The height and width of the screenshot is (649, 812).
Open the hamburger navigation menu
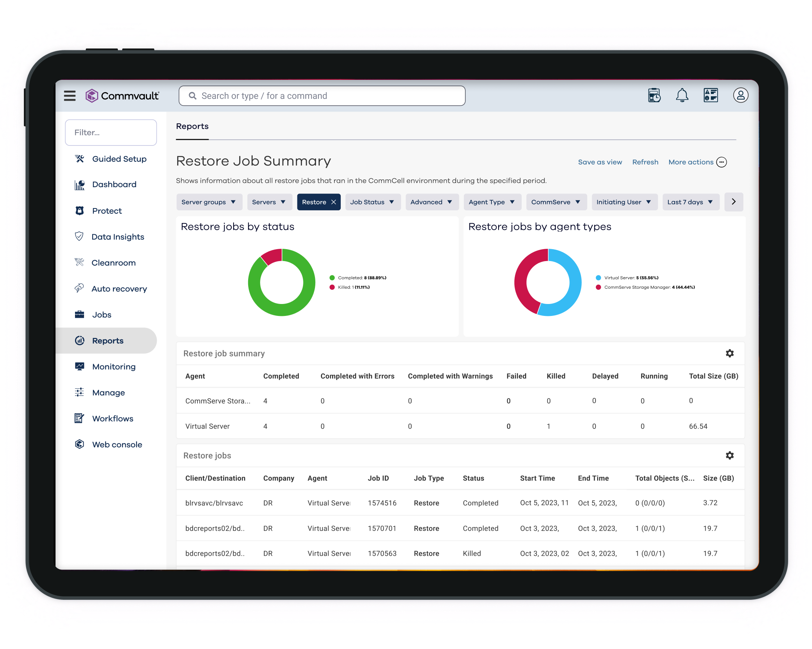coord(70,95)
